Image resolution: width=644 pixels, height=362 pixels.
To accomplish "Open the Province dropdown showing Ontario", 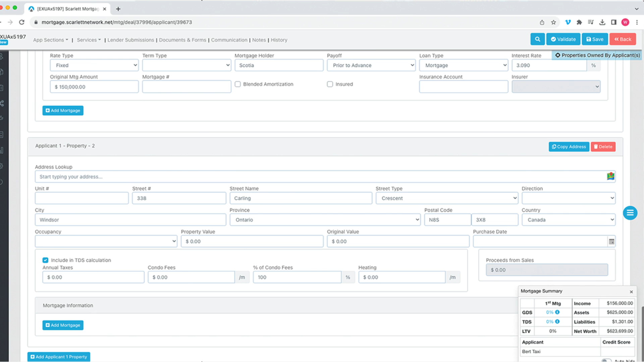I will pos(325,220).
